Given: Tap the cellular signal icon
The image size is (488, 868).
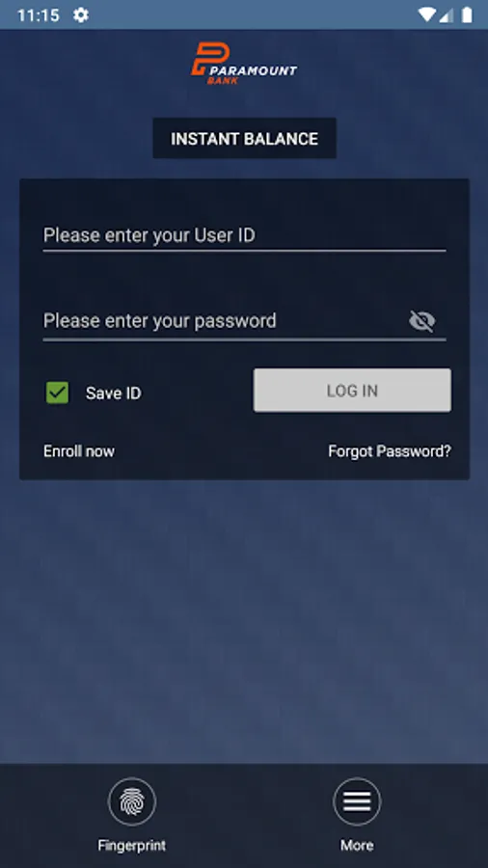Looking at the screenshot, I should pyautogui.click(x=446, y=14).
